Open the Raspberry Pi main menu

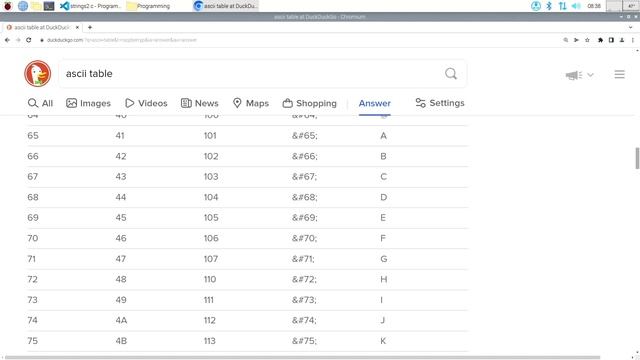(8, 6)
